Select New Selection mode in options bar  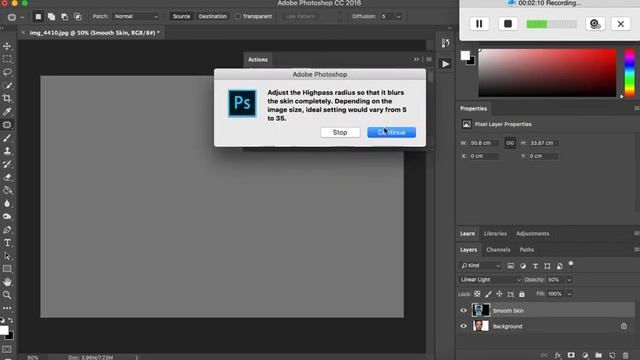[x=38, y=17]
